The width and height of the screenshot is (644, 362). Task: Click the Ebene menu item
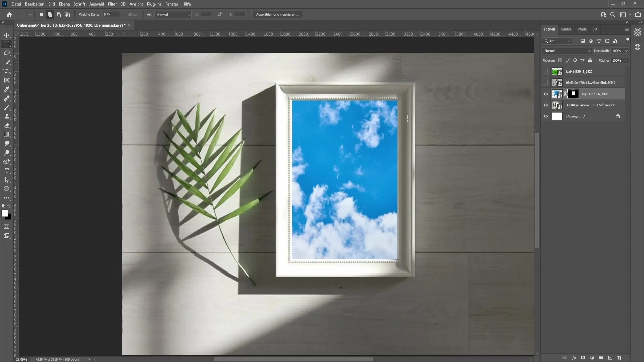64,4
